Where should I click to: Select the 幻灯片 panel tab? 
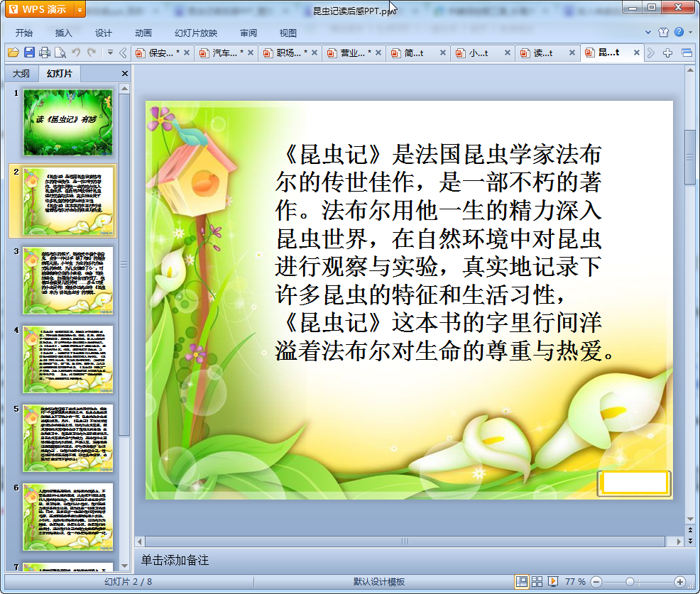point(60,74)
